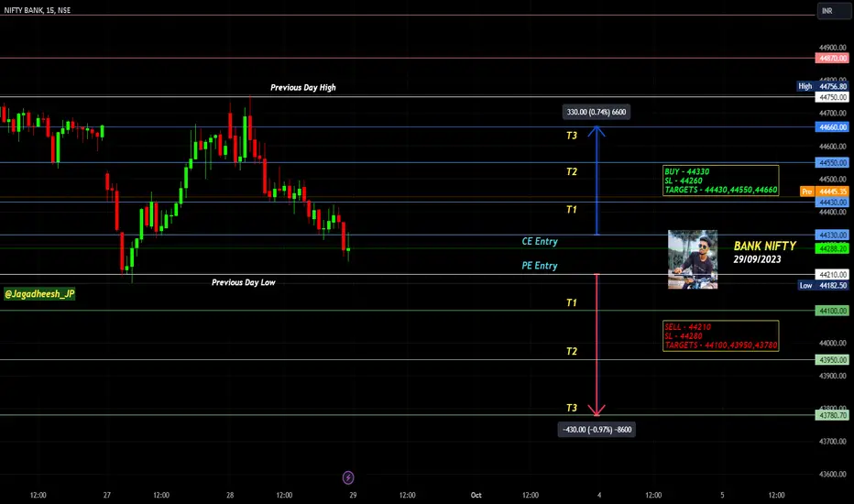This screenshot has width=854, height=504.
Task: Click the 44550.00 blue price tag
Action: (832, 162)
